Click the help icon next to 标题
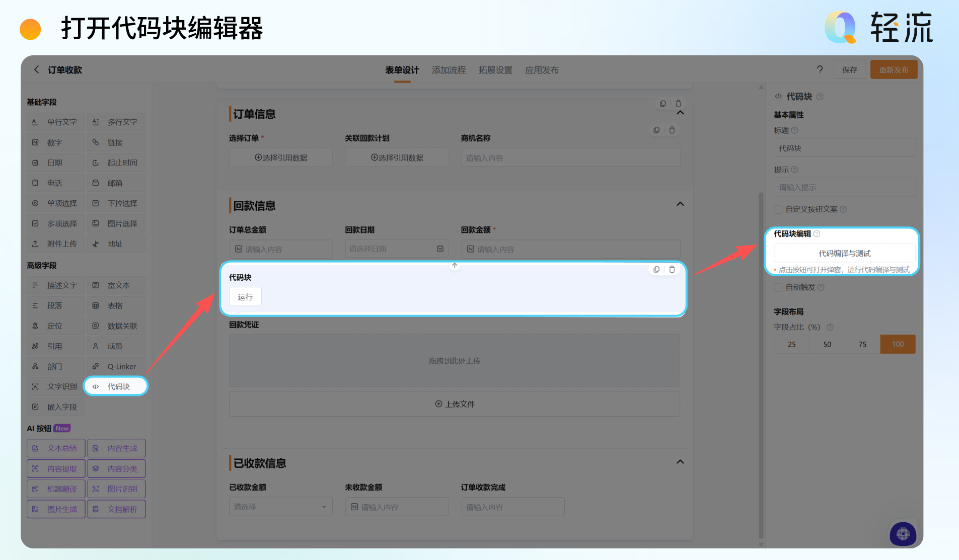Screen dimensions: 959x560 pyautogui.click(x=795, y=130)
